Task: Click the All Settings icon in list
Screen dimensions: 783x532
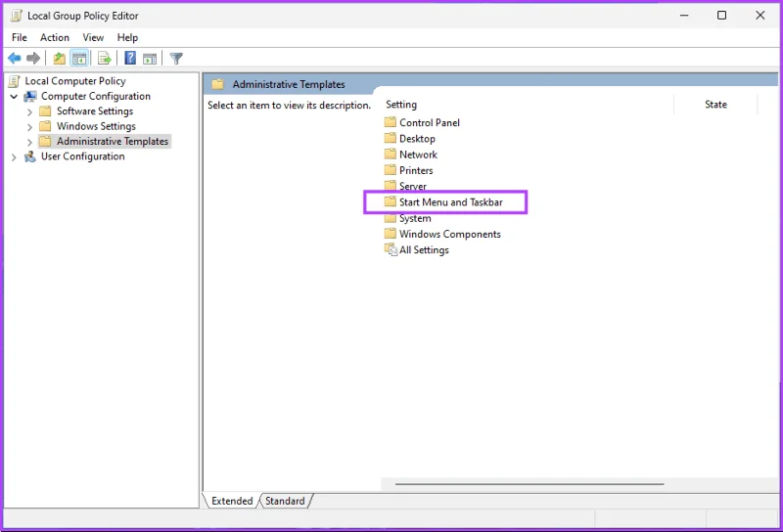Action: pyautogui.click(x=391, y=249)
